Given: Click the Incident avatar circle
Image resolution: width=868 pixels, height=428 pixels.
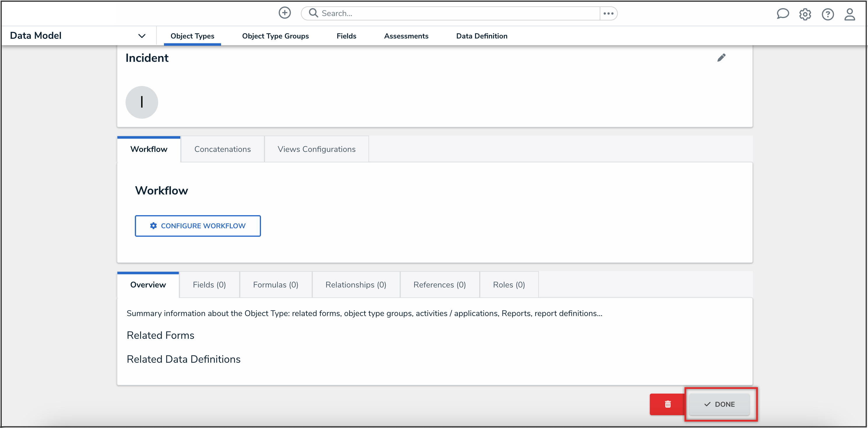Looking at the screenshot, I should (142, 102).
